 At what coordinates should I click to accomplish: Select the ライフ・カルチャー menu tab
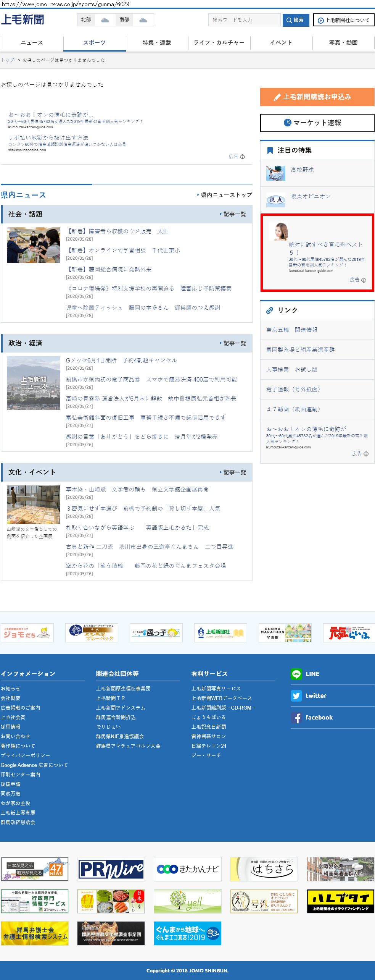click(219, 42)
